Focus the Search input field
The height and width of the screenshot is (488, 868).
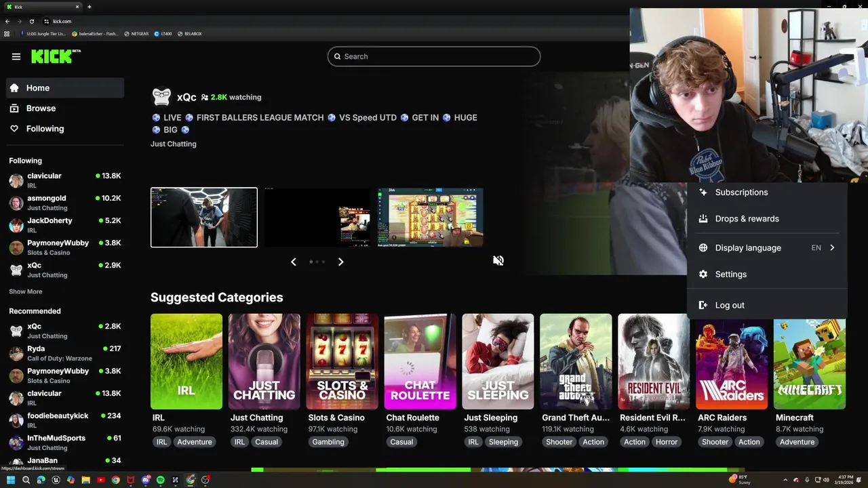tap(434, 56)
